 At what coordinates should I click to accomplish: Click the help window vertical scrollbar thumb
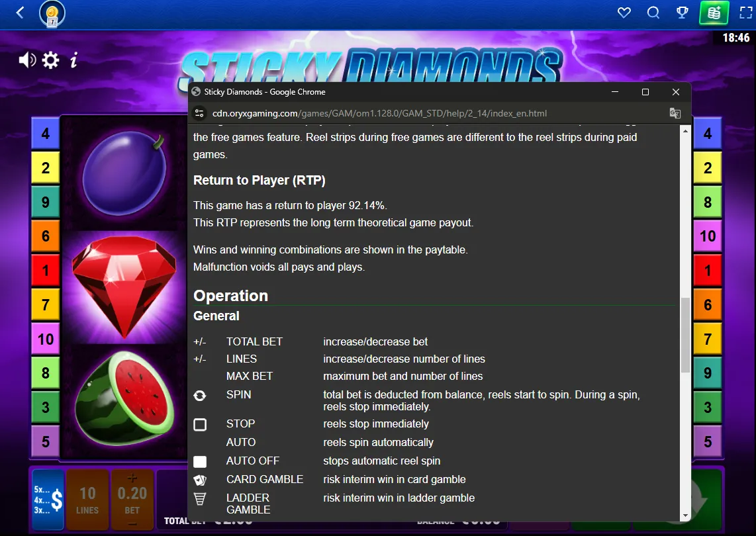(685, 335)
